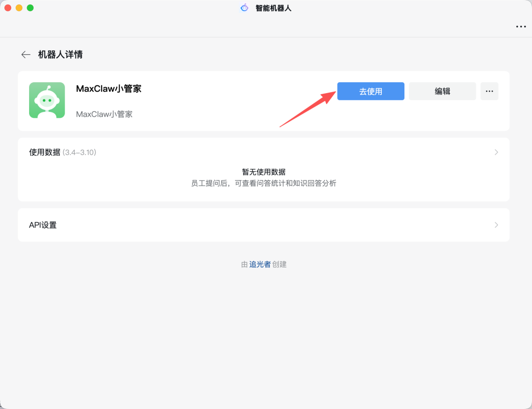
Task: Click the gray chevron on 使用数据 row
Action: pos(497,152)
